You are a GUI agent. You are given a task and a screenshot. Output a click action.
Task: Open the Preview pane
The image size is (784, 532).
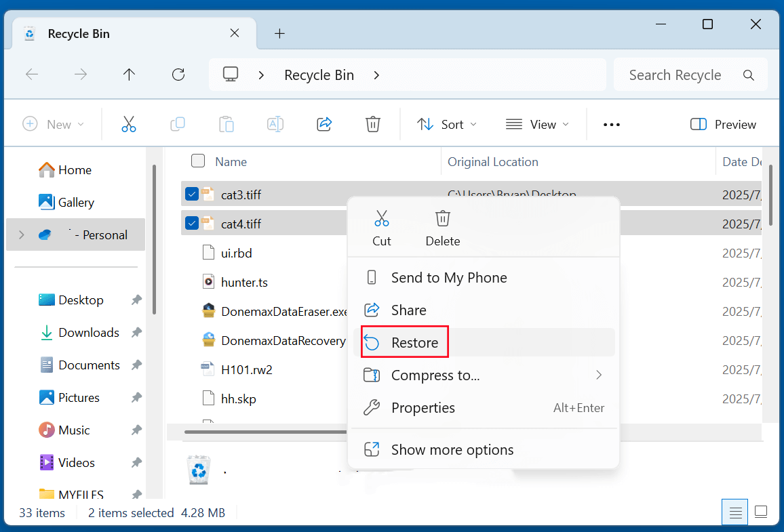(722, 124)
